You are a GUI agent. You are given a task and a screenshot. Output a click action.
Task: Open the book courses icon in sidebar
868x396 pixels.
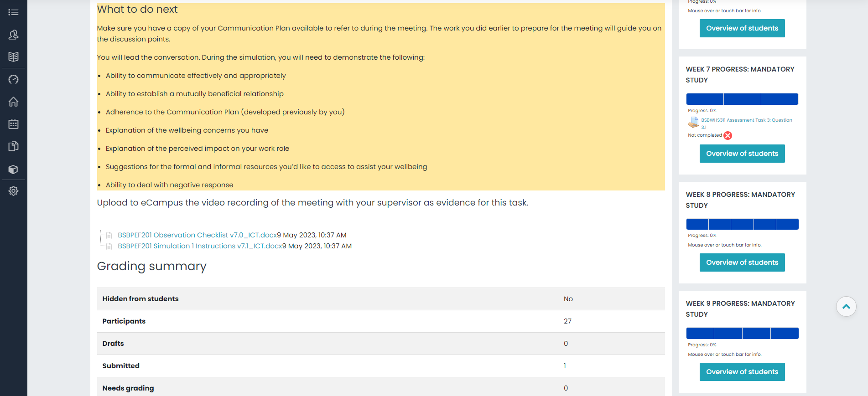pos(13,57)
